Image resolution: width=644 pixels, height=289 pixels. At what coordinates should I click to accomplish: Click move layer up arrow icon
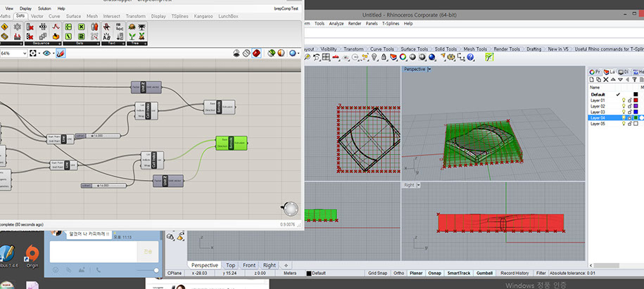[613, 79]
